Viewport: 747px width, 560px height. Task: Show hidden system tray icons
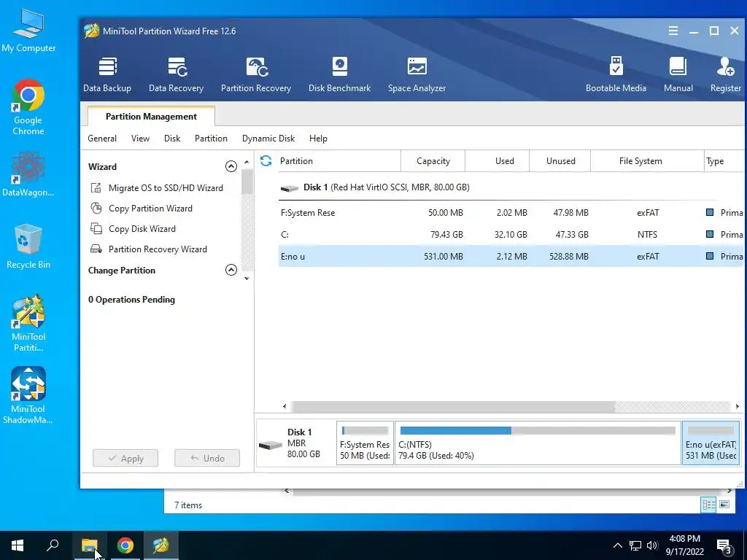click(x=617, y=545)
